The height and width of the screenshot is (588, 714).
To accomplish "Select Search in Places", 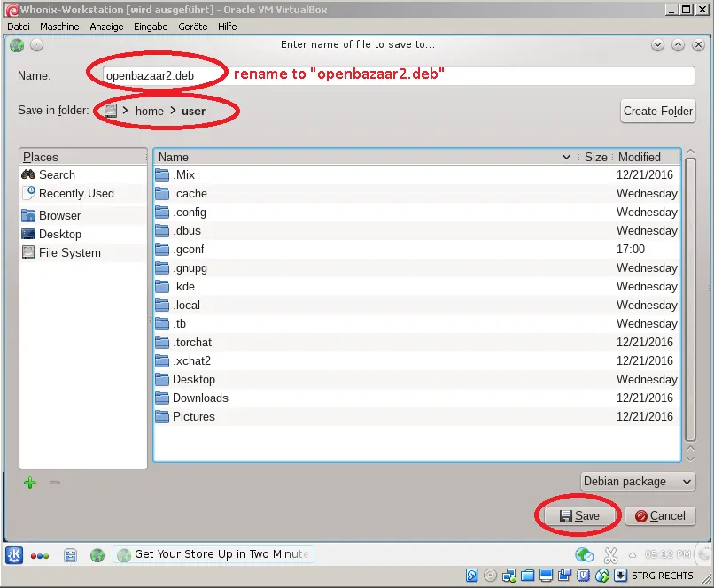I will point(83,174).
